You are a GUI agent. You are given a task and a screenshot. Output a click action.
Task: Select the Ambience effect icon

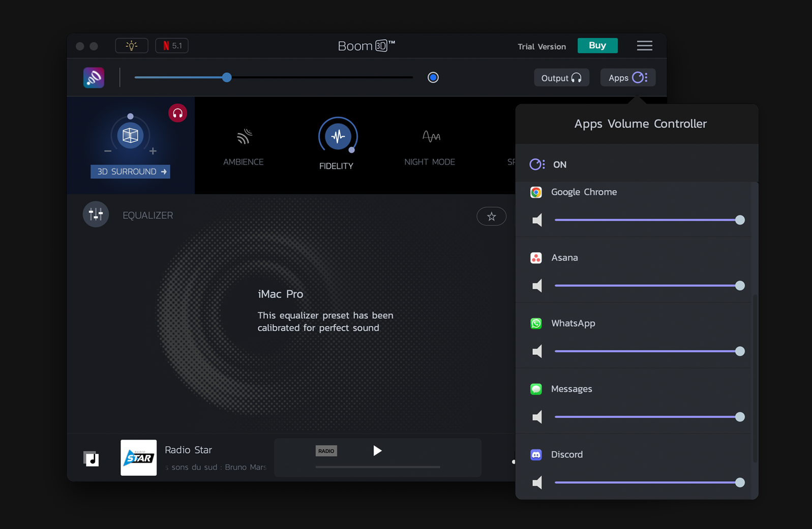pos(244,137)
